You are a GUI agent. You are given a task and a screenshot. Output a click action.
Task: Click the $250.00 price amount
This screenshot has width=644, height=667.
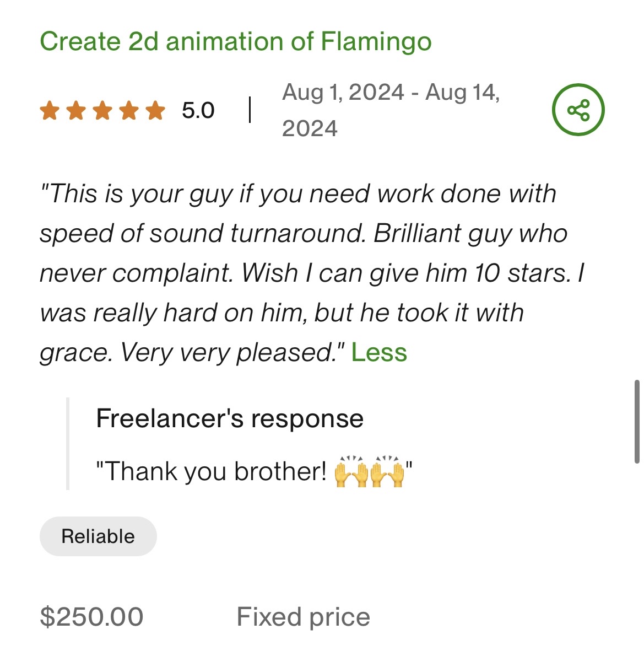91,617
